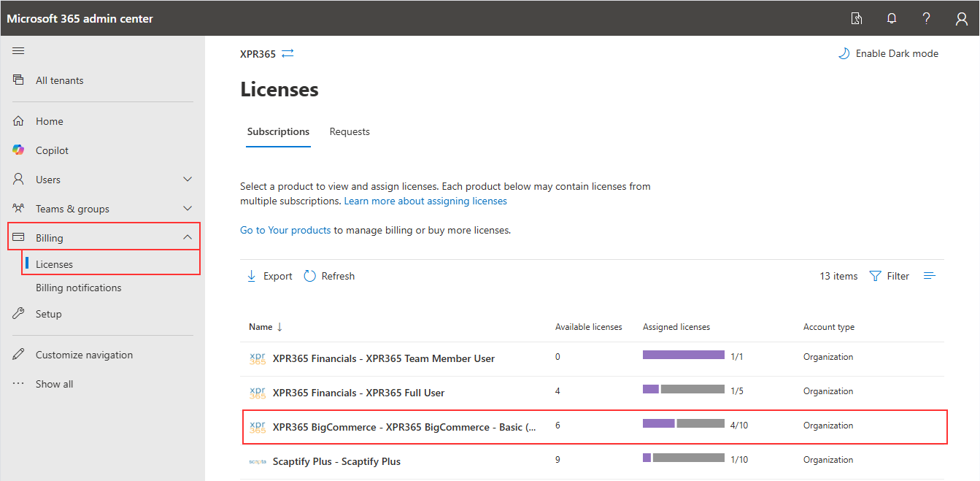Switch to the Requests tab

(350, 131)
